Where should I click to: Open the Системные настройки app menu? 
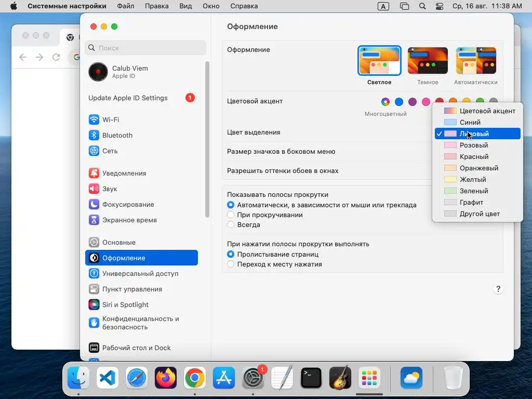click(x=67, y=6)
